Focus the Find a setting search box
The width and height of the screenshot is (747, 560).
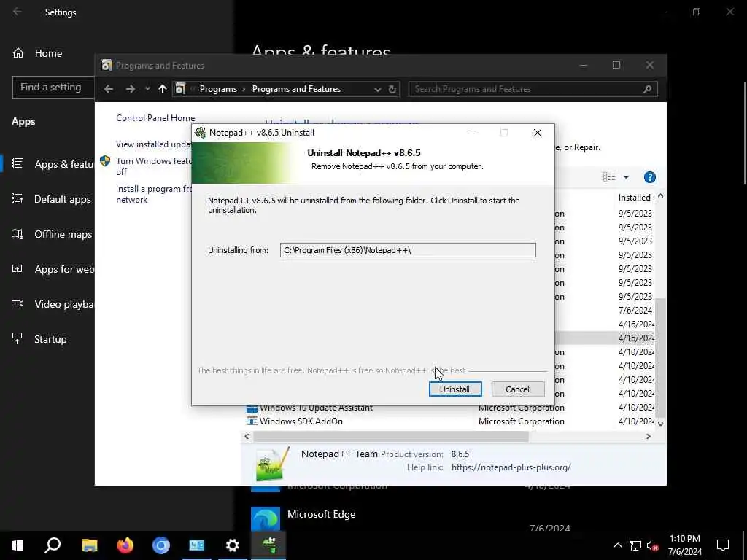53,87
